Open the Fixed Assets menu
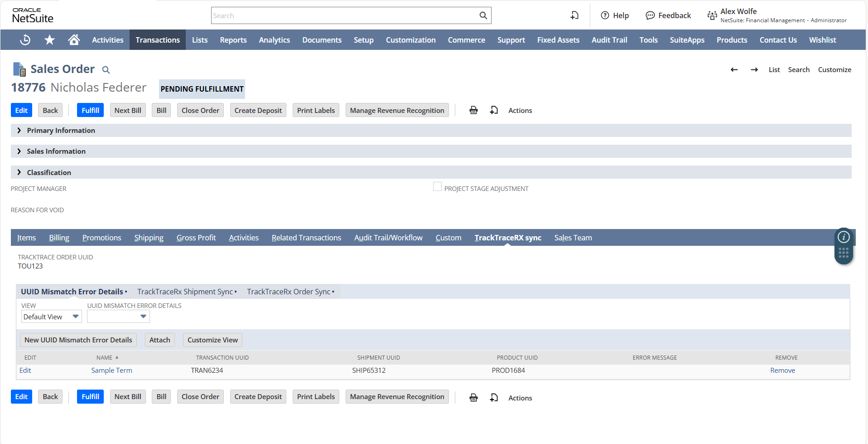Image resolution: width=868 pixels, height=444 pixels. [x=558, y=40]
